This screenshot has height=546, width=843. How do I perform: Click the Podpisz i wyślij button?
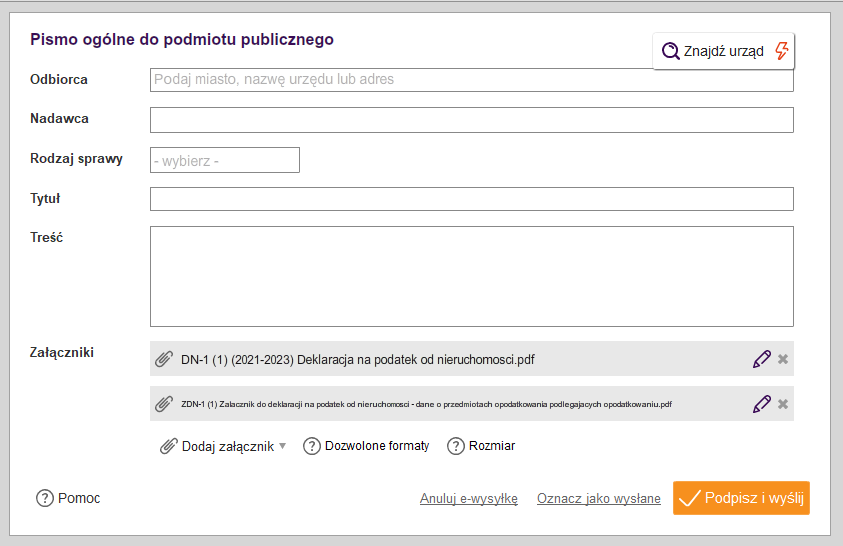pyautogui.click(x=741, y=498)
